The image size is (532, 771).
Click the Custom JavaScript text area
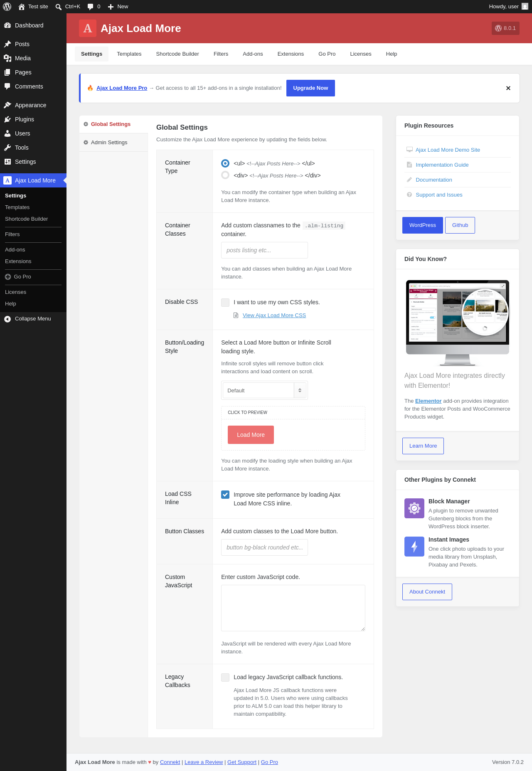293,608
